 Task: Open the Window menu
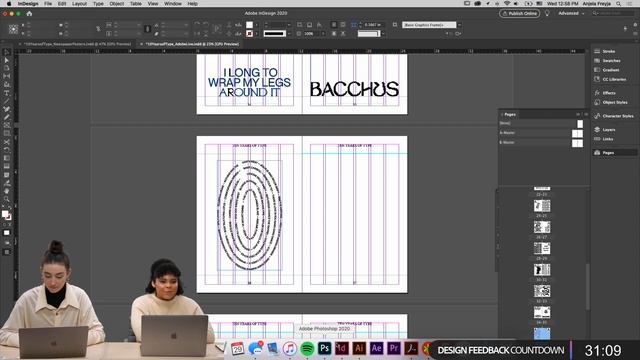[173, 4]
